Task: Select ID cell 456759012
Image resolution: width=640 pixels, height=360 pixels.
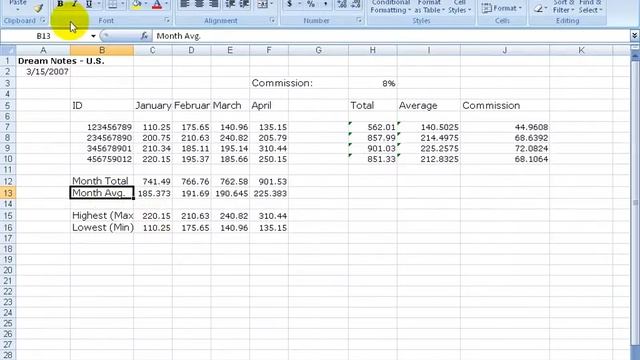Action: coord(102,159)
